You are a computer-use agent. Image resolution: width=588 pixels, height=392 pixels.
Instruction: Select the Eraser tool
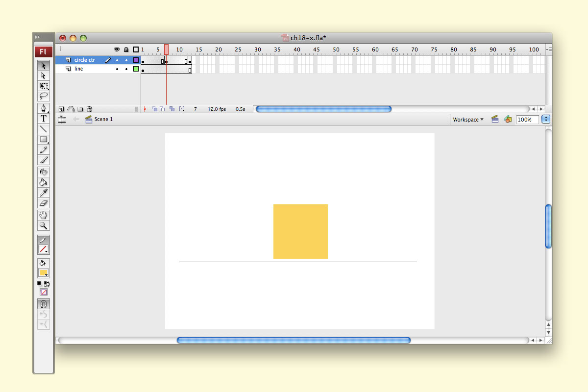(x=44, y=203)
